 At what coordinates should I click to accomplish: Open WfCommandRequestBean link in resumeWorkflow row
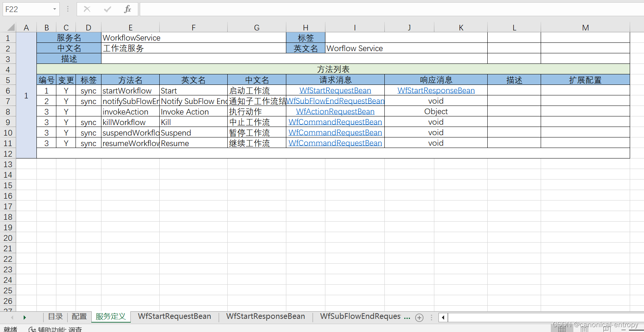click(335, 143)
